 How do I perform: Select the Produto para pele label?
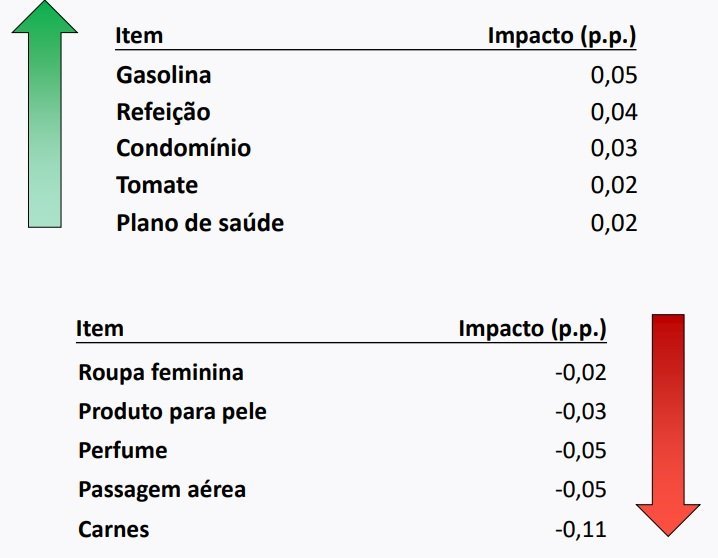click(173, 412)
